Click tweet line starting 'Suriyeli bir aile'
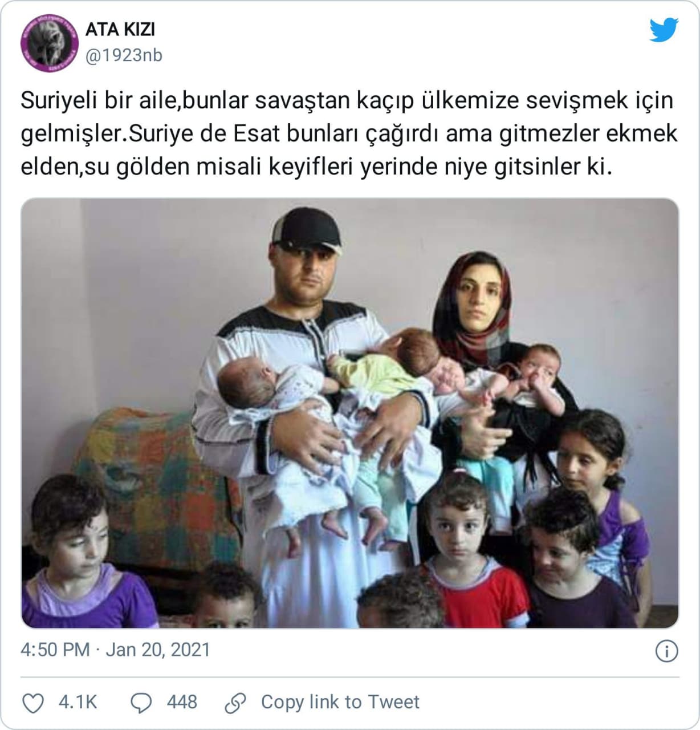This screenshot has height=730, width=700. pos(347,101)
